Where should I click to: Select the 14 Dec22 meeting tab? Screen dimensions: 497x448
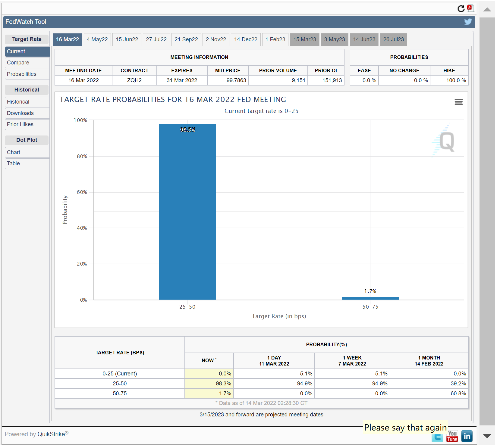tap(246, 39)
